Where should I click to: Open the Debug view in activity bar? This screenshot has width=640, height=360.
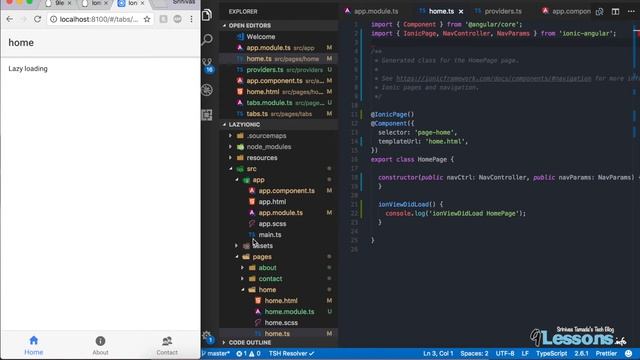(x=207, y=90)
